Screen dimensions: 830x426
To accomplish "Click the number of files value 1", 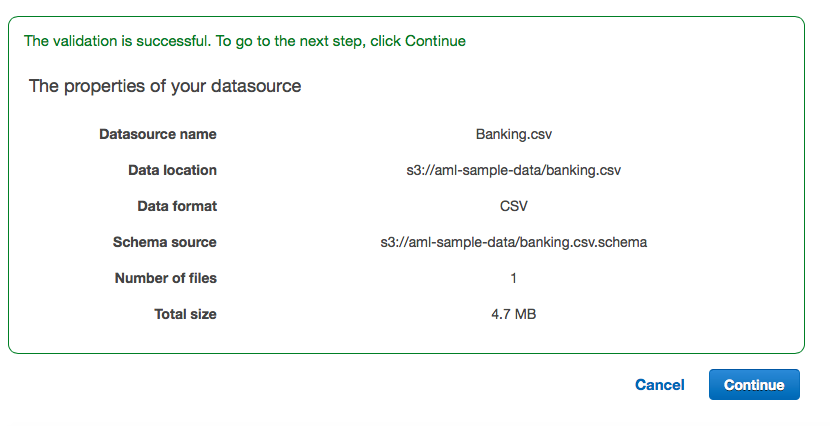I will click(513, 278).
